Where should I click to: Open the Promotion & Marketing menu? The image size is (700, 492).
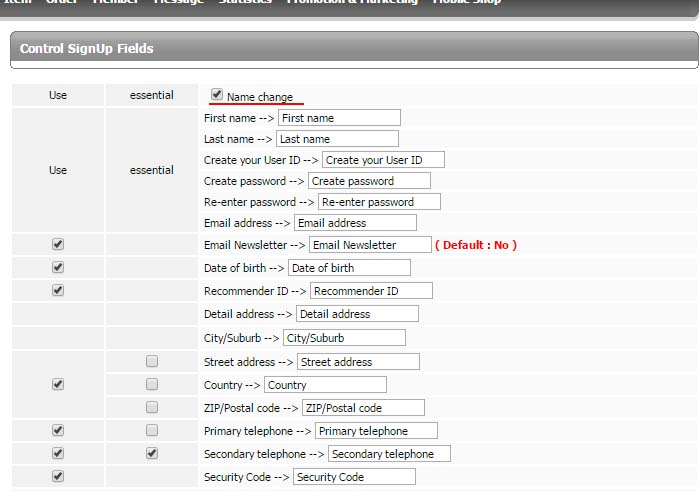click(x=353, y=3)
